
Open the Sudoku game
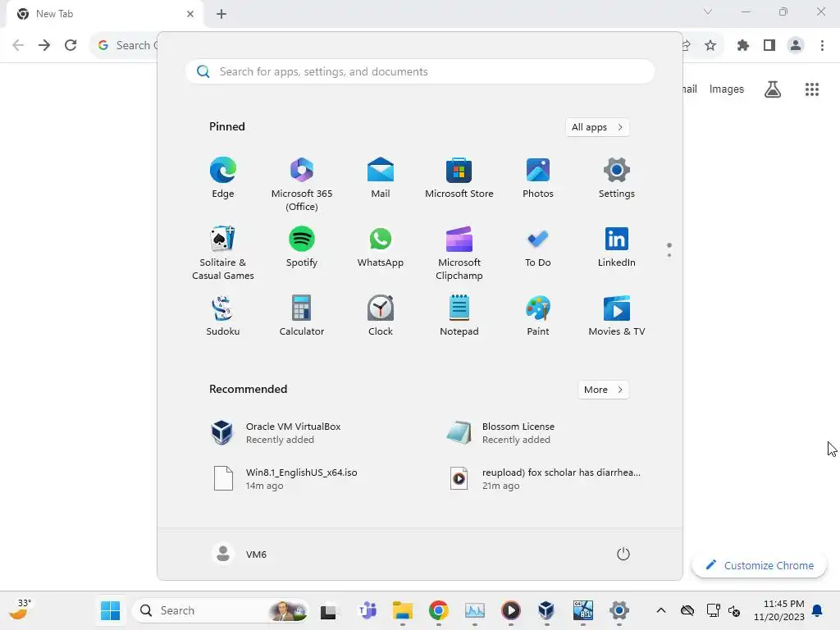(x=223, y=316)
